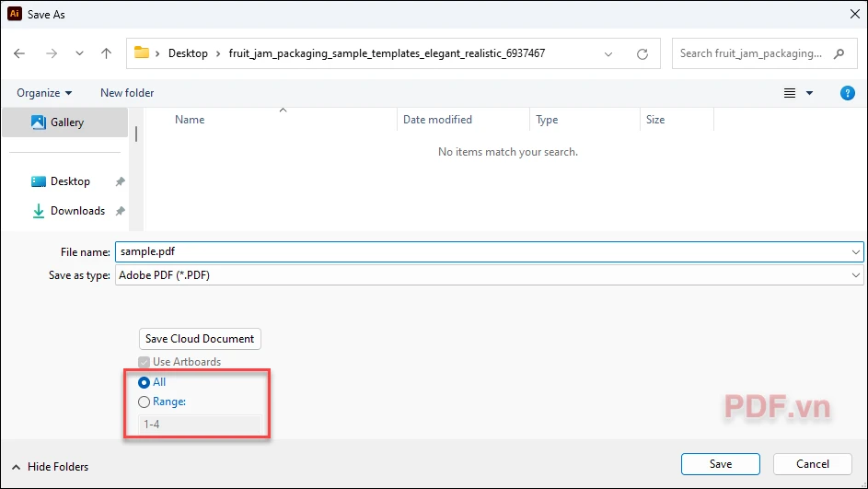Expand the File name dropdown arrow
Viewport: 868px width, 489px height.
point(856,252)
